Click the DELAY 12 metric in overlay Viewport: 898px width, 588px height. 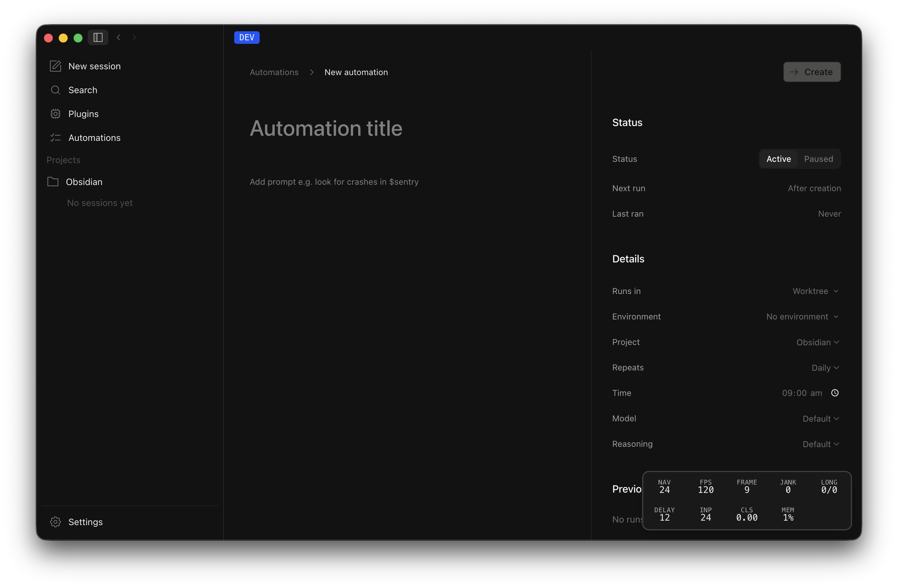(x=664, y=514)
